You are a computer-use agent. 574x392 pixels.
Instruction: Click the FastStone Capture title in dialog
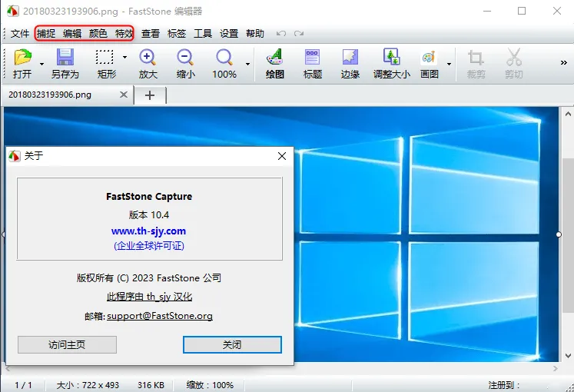click(x=149, y=197)
